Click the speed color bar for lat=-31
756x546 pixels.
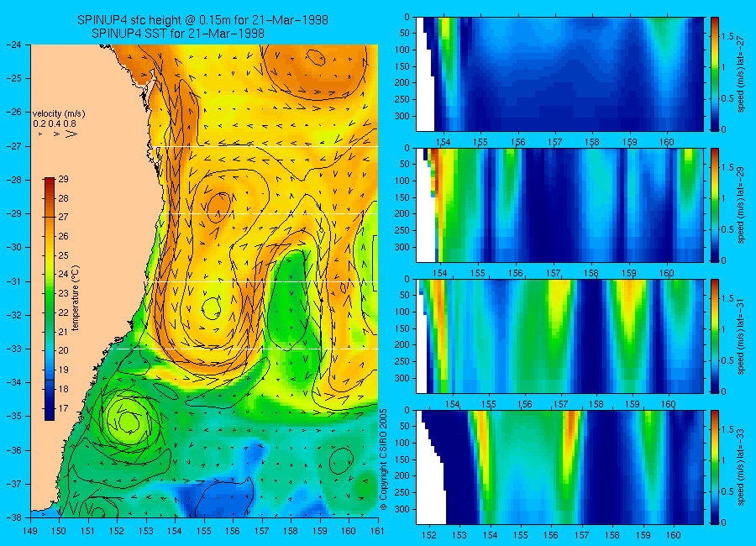714,336
